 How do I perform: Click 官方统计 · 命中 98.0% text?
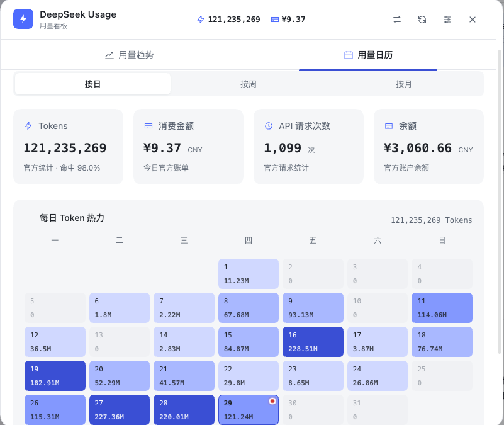(x=62, y=168)
